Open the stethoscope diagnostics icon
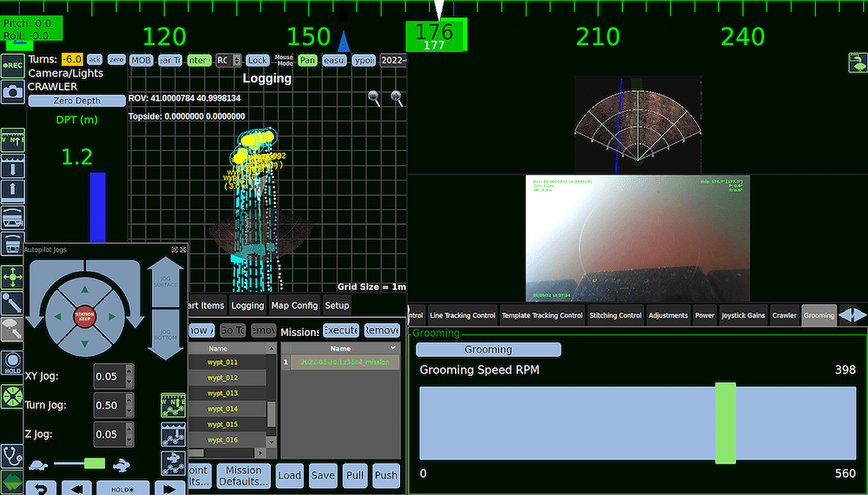 12,456
